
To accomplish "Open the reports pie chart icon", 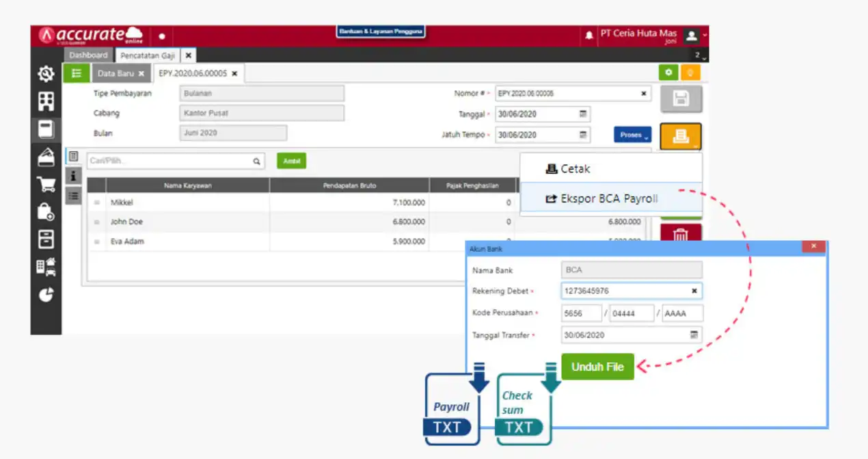I will point(46,294).
